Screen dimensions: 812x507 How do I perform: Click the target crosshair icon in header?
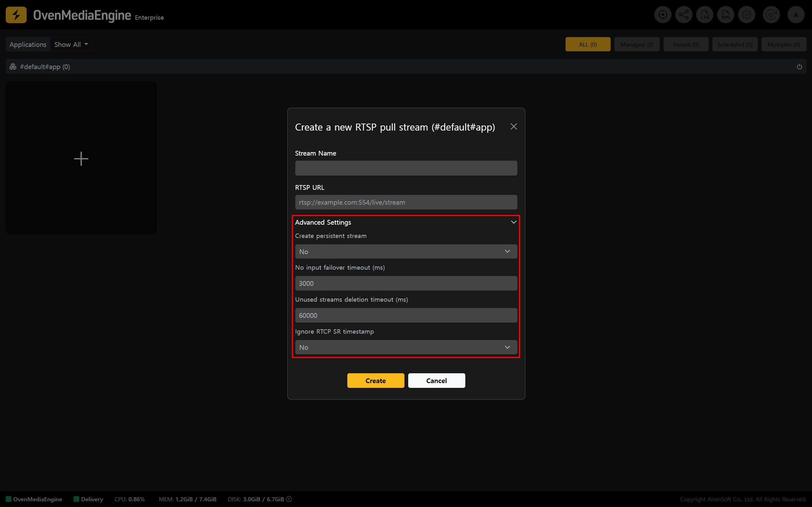662,15
